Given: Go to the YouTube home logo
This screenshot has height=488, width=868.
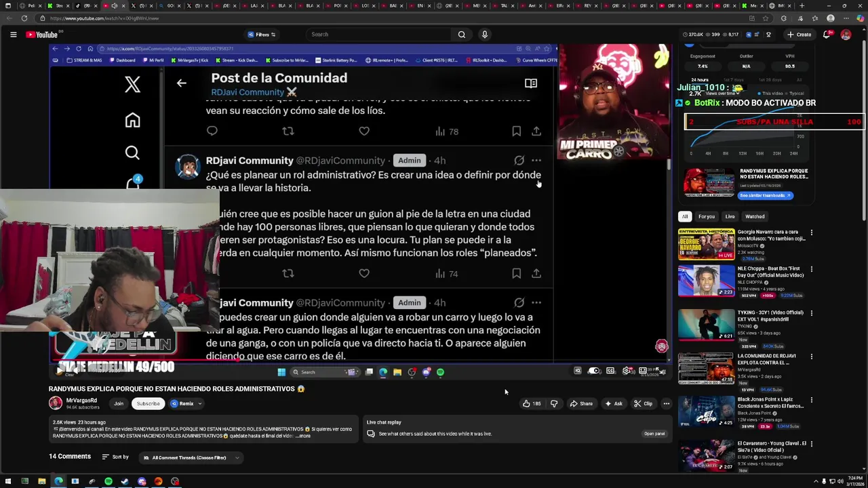Looking at the screenshot, I should pos(42,35).
